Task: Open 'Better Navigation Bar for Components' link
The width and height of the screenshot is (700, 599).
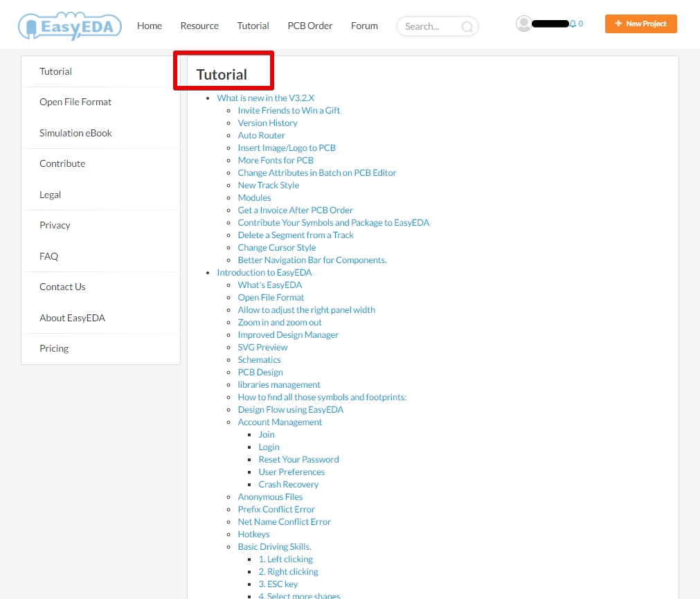Action: 312,260
